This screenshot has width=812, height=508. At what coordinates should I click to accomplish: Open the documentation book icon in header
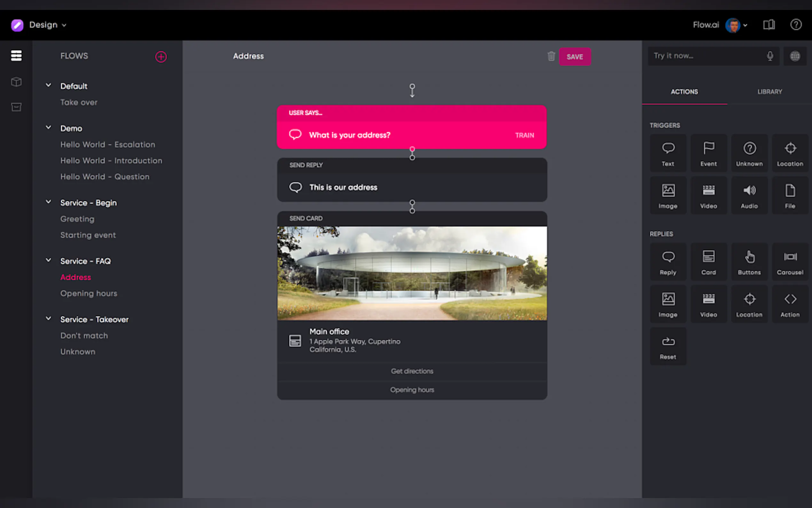pos(769,25)
